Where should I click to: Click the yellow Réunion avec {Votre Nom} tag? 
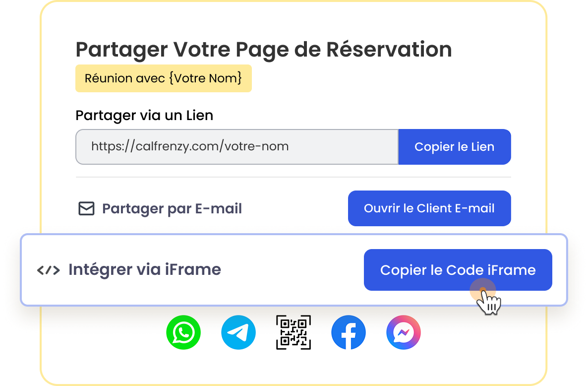(x=163, y=78)
